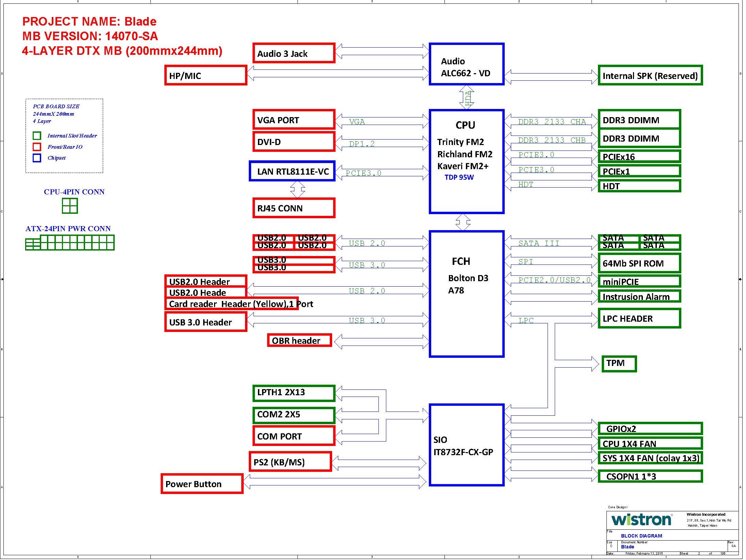Click the PCIE2.0/USB2.0 signal label
The height and width of the screenshot is (560, 746).
(554, 280)
